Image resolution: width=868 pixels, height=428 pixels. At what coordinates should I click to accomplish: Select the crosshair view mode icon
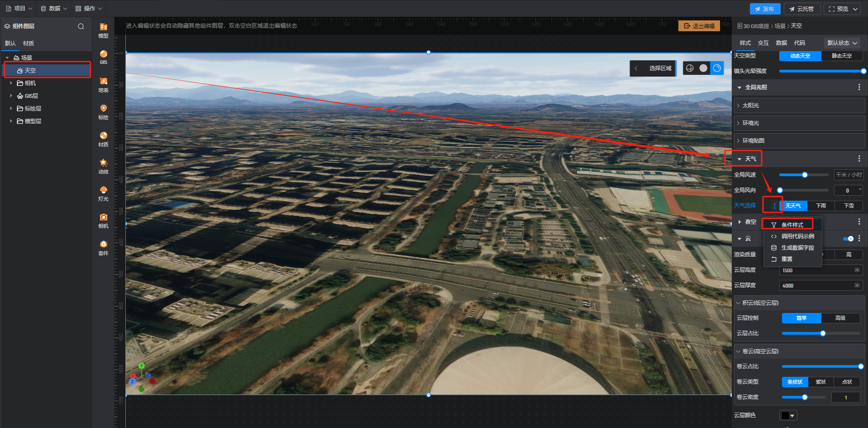tap(690, 68)
